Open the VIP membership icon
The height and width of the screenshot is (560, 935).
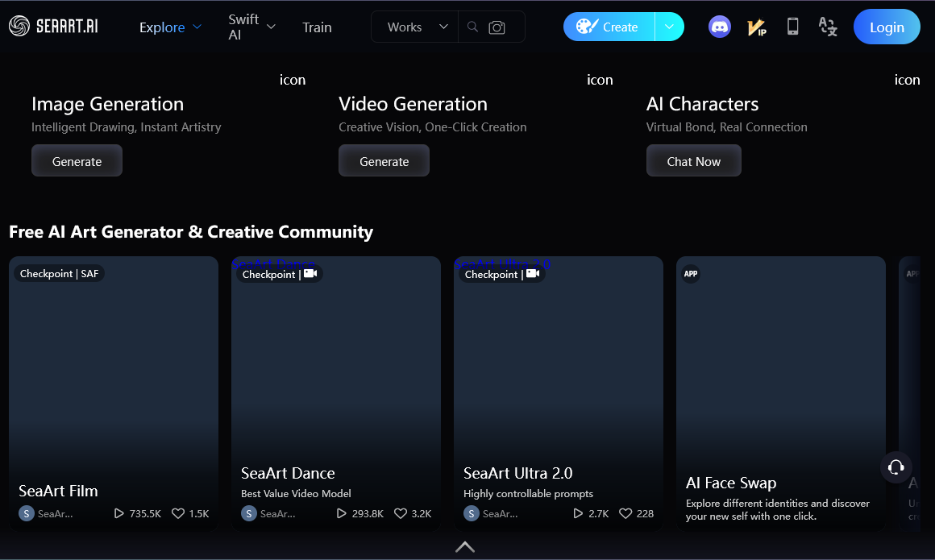[756, 27]
